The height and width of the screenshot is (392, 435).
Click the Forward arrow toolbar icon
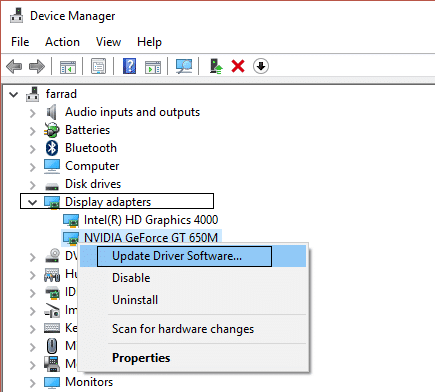pos(37,66)
